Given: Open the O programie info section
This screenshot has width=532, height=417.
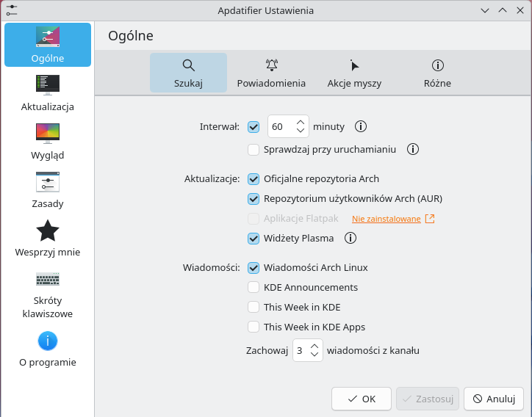Looking at the screenshot, I should coord(48,349).
